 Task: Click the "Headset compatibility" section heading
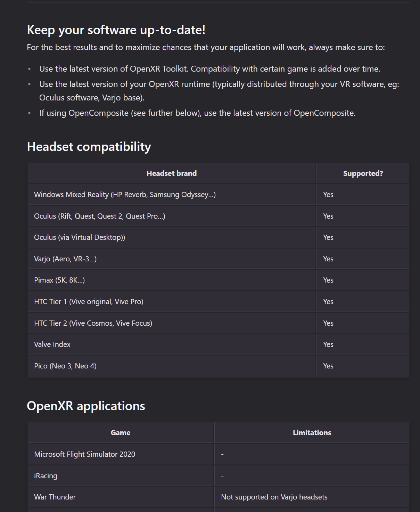(x=89, y=147)
